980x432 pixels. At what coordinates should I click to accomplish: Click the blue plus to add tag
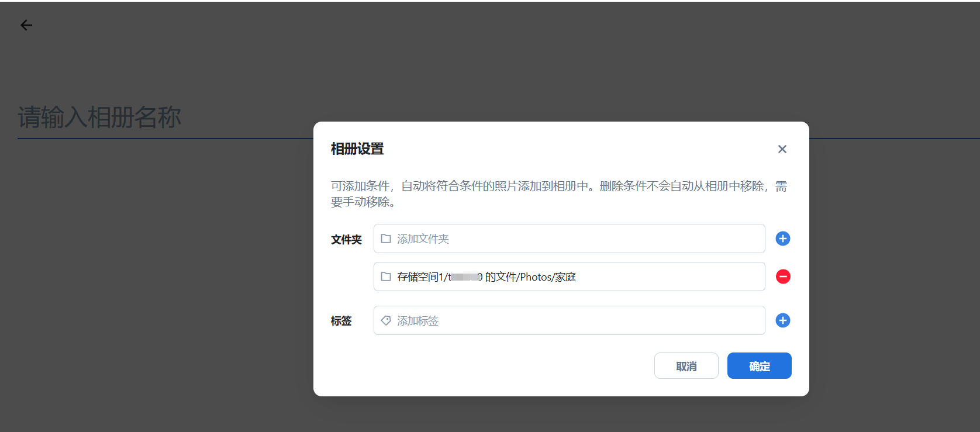click(783, 320)
